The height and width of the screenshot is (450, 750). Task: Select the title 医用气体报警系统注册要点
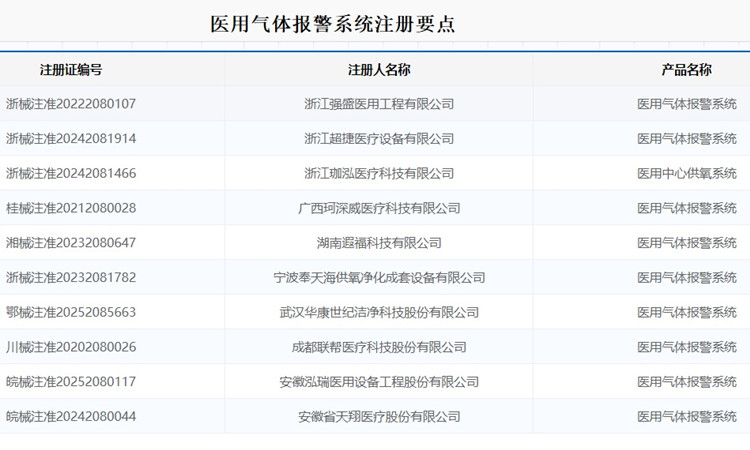332,24
